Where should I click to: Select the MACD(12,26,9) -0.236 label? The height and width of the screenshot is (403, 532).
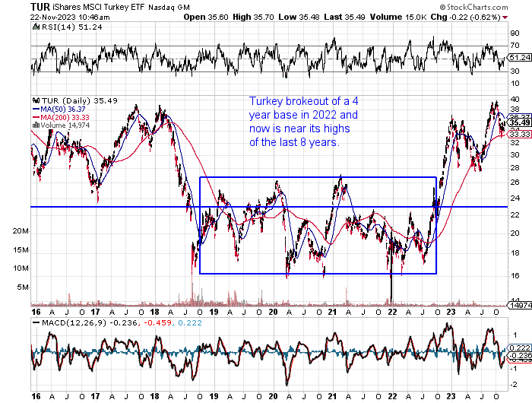click(89, 322)
